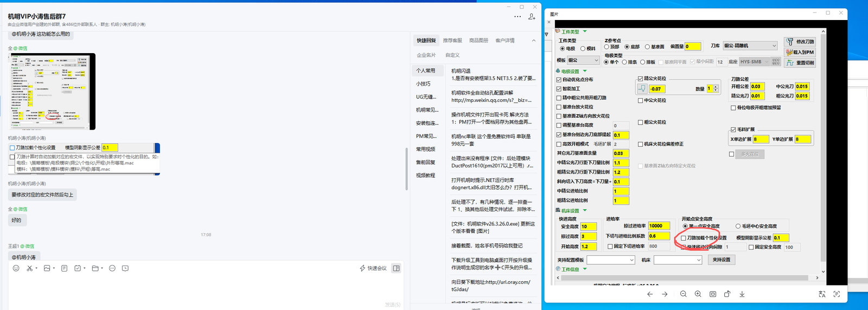Click the scissors screenshot tool icon

[x=29, y=268]
